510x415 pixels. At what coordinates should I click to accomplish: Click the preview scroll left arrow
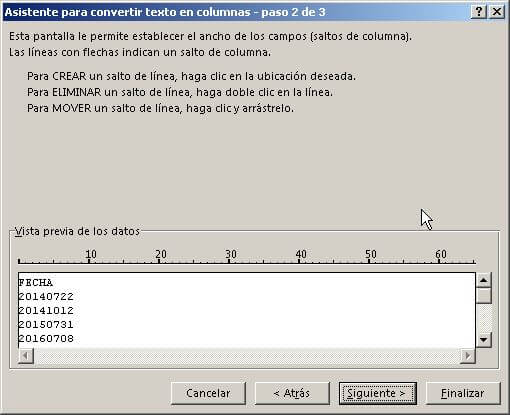(x=26, y=356)
